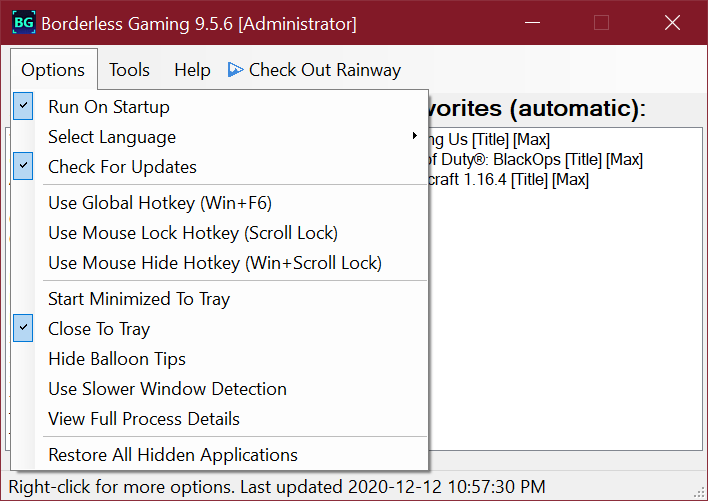Enable Use Mouse Lock Hotkey (Scroll Lock)
Image resolution: width=708 pixels, height=501 pixels.
point(192,233)
